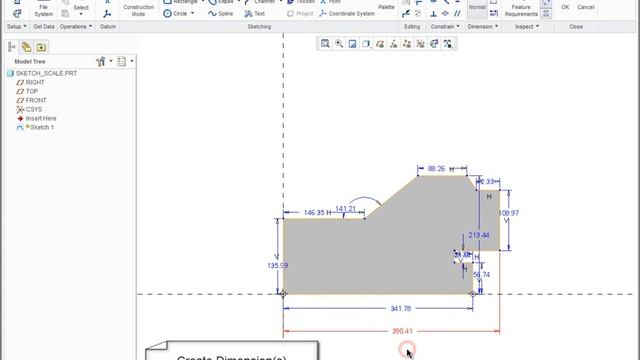
Task: Click the Project tool
Action: click(x=300, y=13)
